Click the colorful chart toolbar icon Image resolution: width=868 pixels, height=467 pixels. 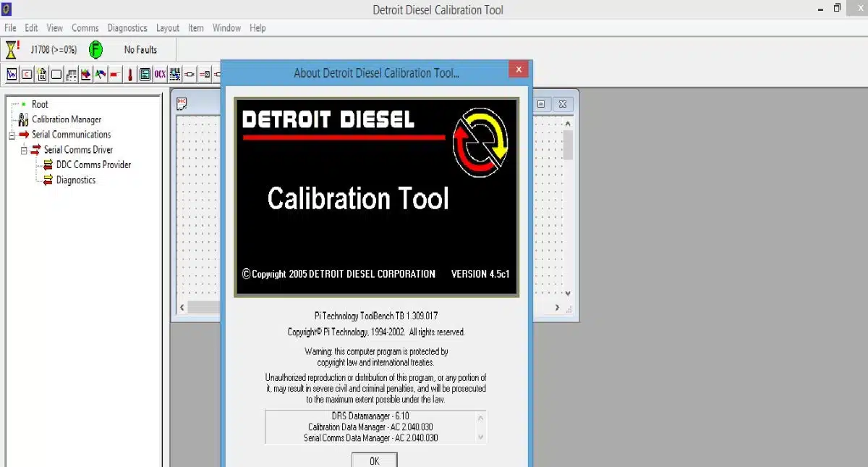tap(86, 74)
